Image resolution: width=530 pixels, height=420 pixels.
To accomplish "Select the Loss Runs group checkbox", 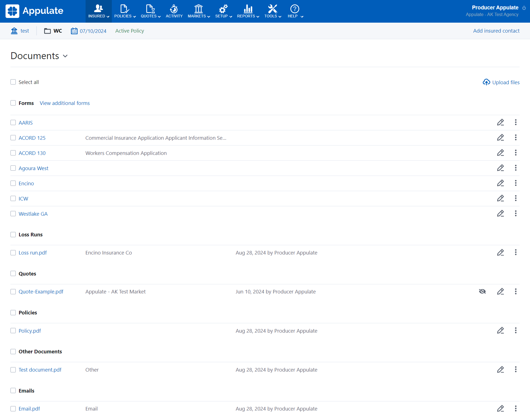I will 13,234.
